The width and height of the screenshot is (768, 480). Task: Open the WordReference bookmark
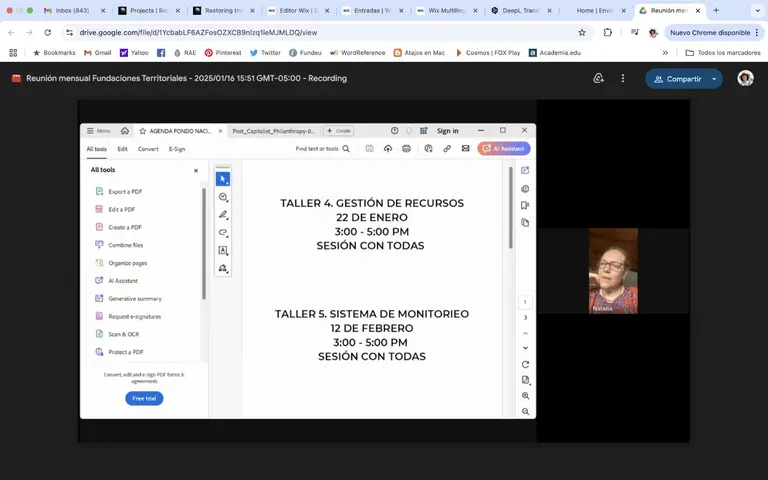click(358, 52)
